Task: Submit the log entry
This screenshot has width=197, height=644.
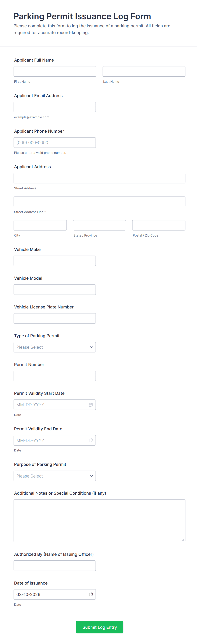Action: click(100, 627)
